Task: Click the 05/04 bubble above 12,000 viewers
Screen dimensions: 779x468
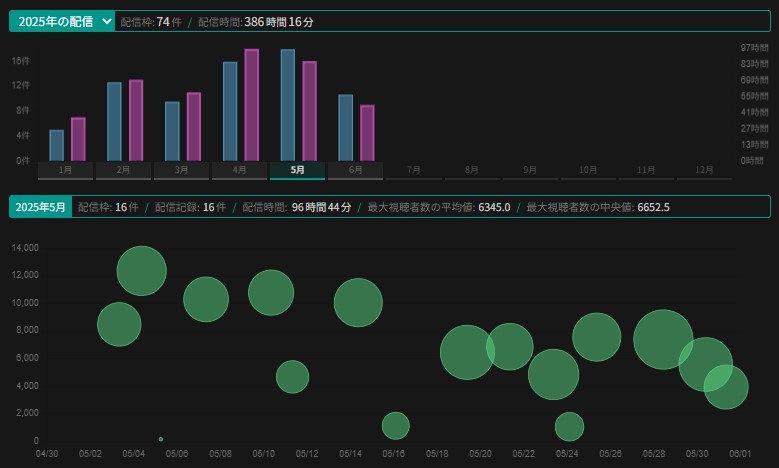Action: click(x=142, y=271)
